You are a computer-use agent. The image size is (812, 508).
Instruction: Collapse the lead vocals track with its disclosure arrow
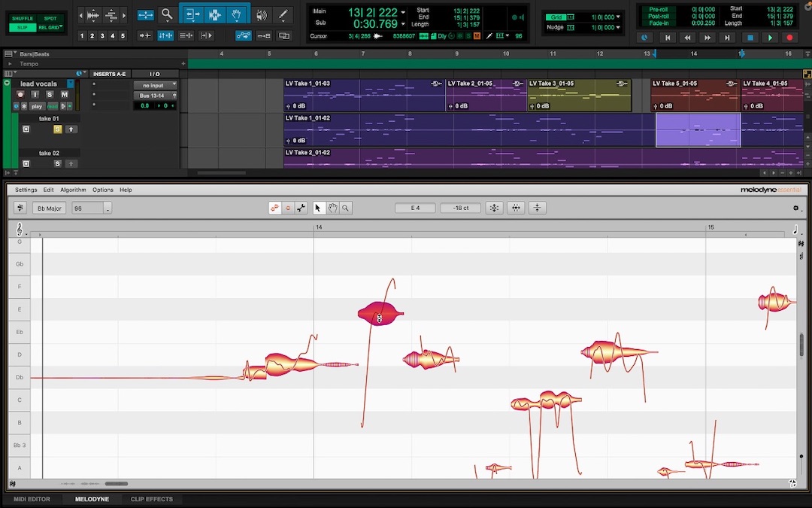point(7,82)
